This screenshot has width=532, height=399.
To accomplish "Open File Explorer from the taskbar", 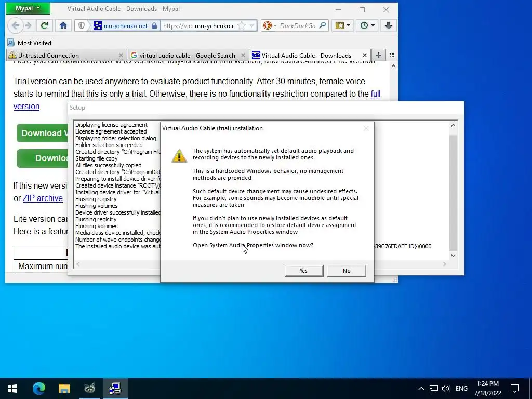I will [x=64, y=389].
